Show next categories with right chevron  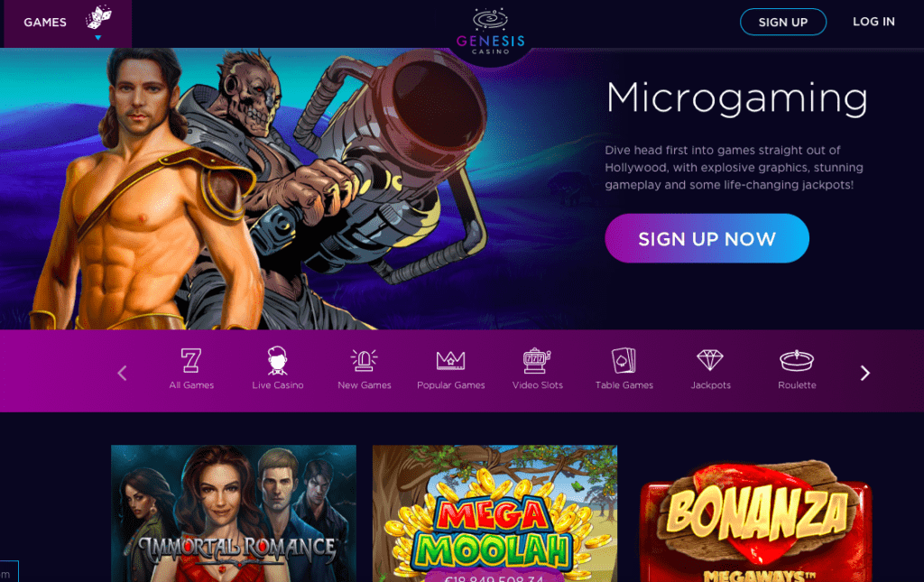click(864, 373)
